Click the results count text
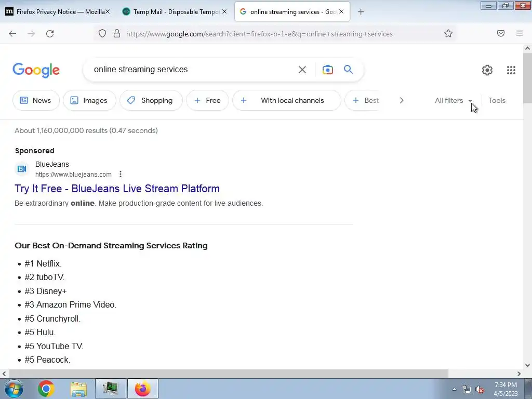 click(x=86, y=130)
